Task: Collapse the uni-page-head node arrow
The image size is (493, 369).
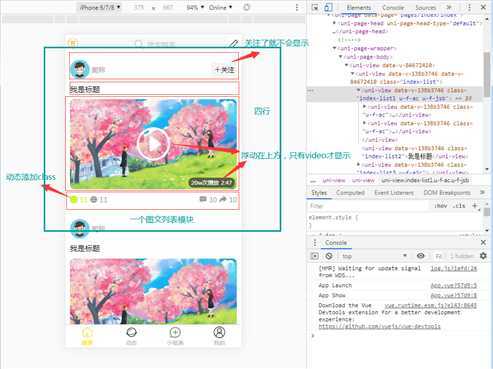Action: coord(334,23)
